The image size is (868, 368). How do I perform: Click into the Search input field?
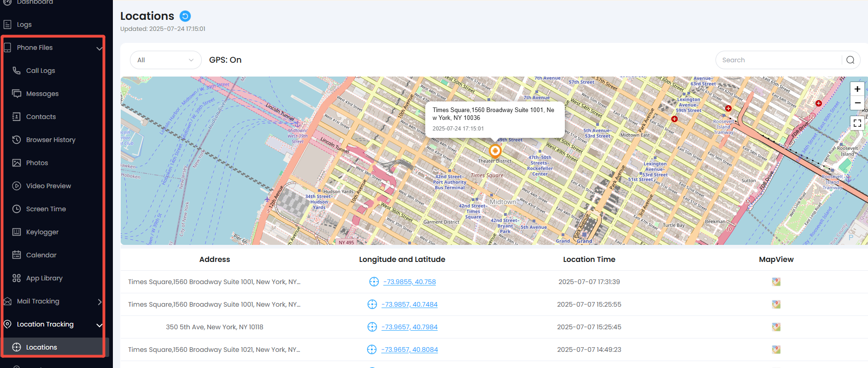779,60
